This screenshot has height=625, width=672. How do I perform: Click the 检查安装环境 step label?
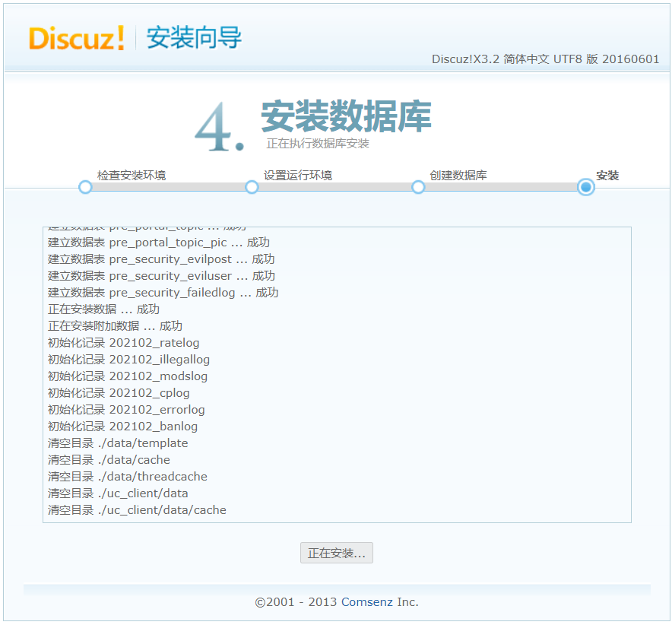click(x=132, y=176)
